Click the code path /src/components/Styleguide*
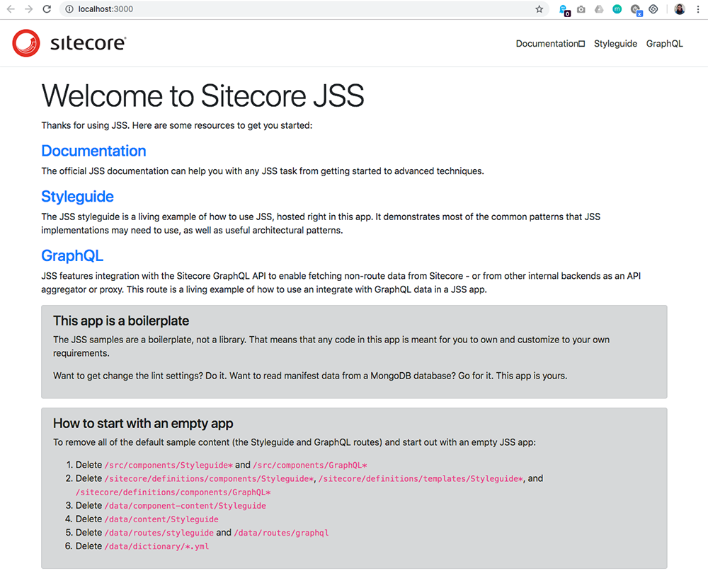Image resolution: width=708 pixels, height=588 pixels. pos(169,466)
